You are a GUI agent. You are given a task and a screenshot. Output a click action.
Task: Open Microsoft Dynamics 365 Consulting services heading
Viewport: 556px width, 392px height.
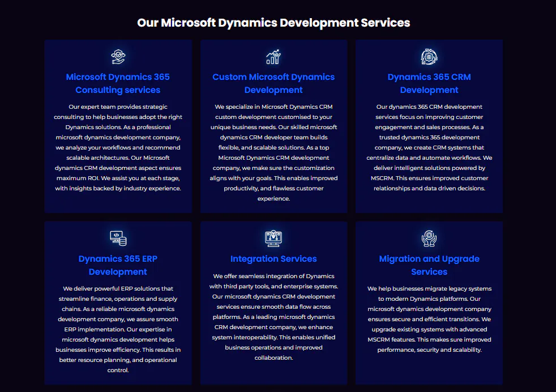coord(118,83)
